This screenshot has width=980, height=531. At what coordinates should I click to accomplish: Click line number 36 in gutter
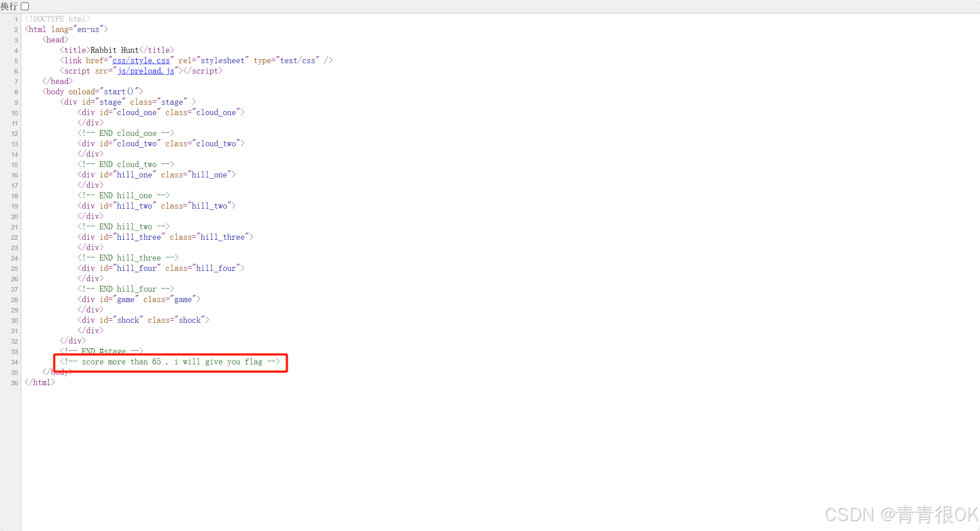click(14, 383)
